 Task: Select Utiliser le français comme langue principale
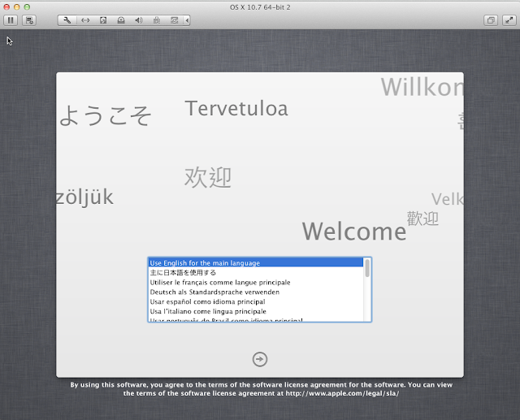tap(255, 282)
